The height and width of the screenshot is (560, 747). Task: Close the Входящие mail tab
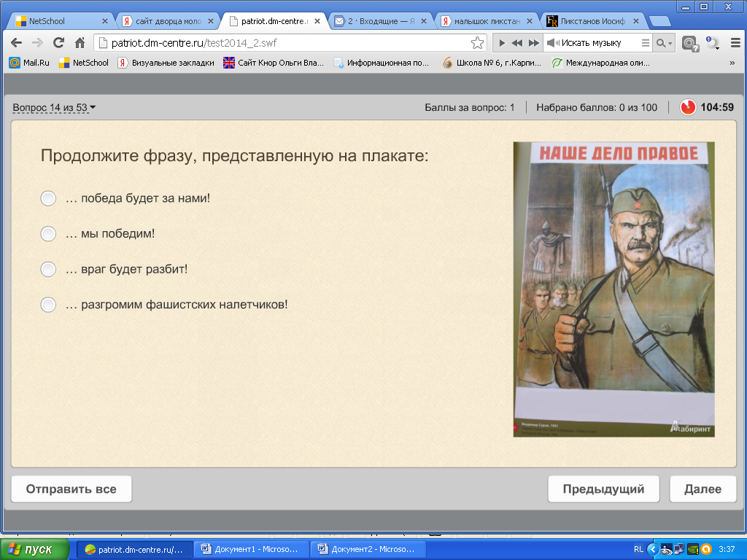point(424,21)
